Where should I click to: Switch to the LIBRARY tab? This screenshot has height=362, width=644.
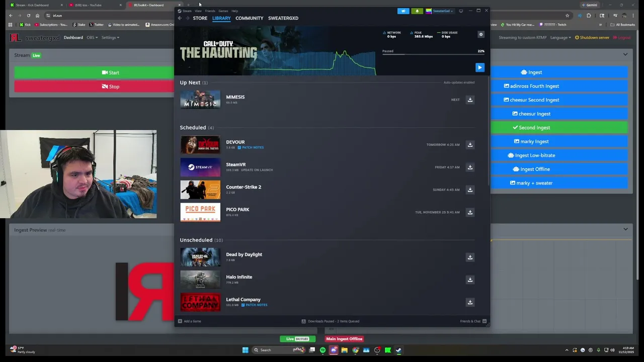pyautogui.click(x=221, y=18)
